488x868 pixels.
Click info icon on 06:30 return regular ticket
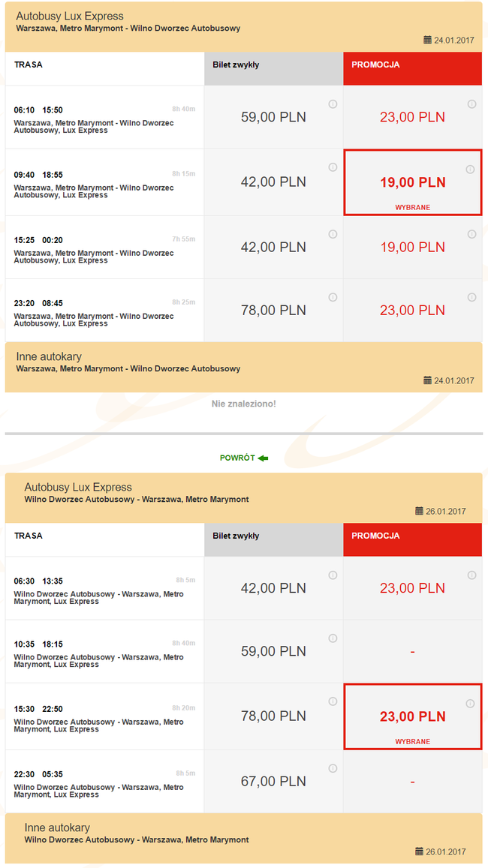tap(333, 575)
